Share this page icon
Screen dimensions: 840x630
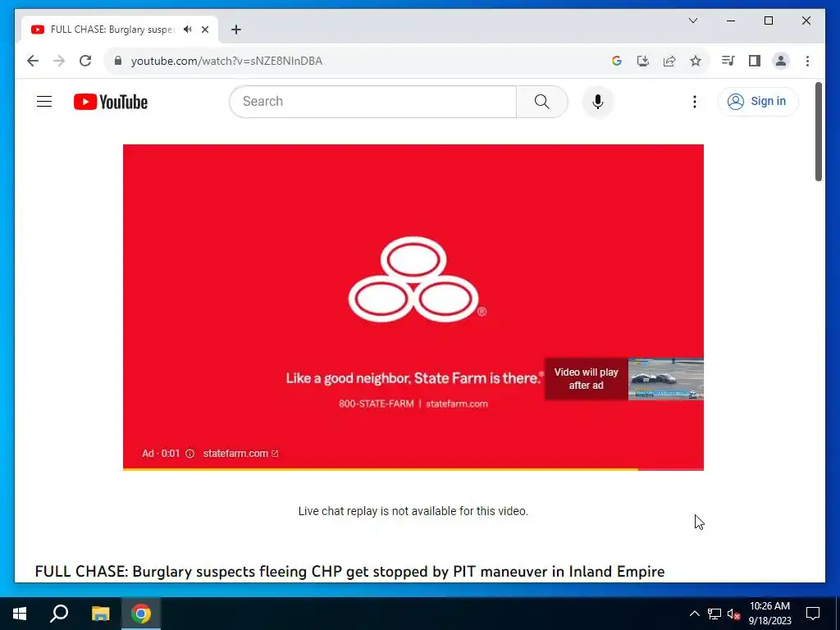point(669,61)
